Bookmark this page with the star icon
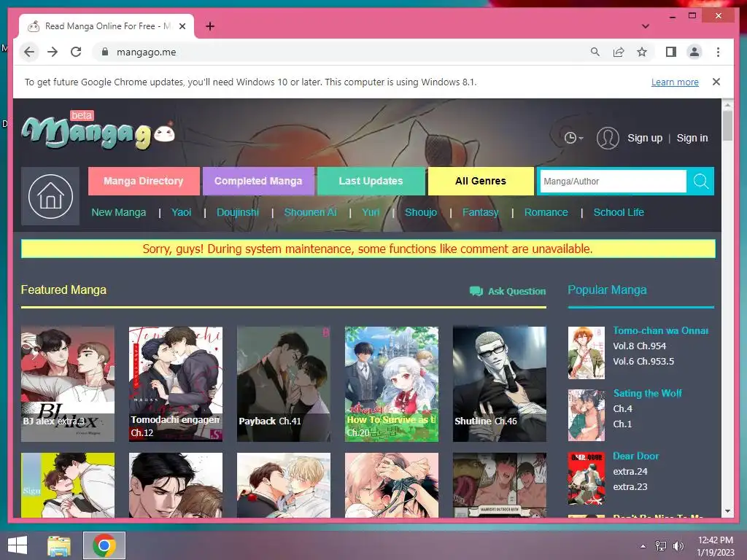Image resolution: width=747 pixels, height=560 pixels. (642, 52)
